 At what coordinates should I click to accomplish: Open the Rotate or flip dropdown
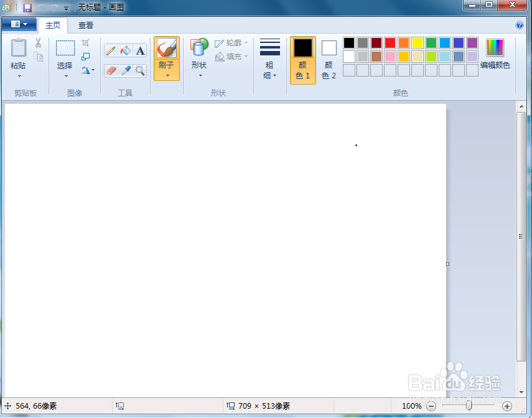pyautogui.click(x=88, y=70)
